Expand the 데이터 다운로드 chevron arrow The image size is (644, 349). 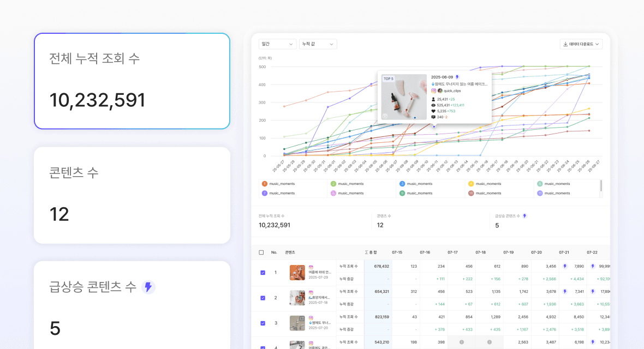(597, 44)
